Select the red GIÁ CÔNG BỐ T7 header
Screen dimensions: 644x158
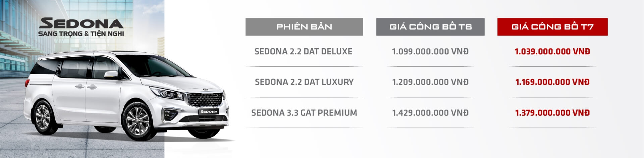point(552,27)
